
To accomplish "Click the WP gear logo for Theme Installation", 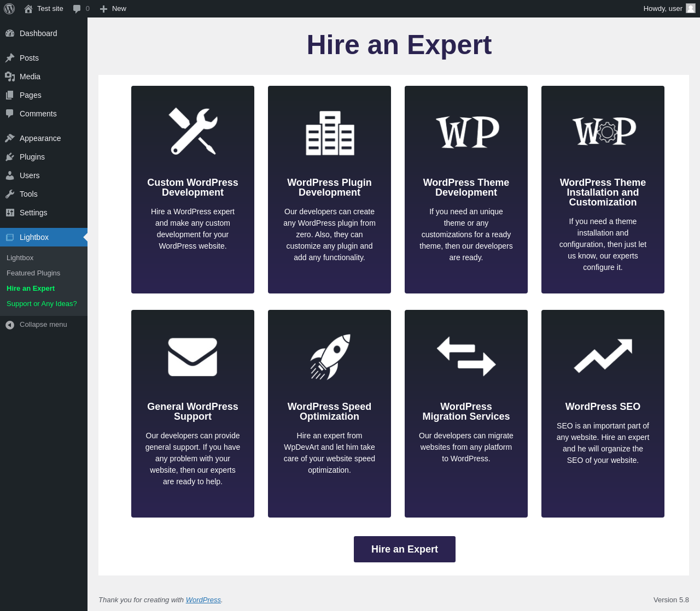I will (604, 131).
